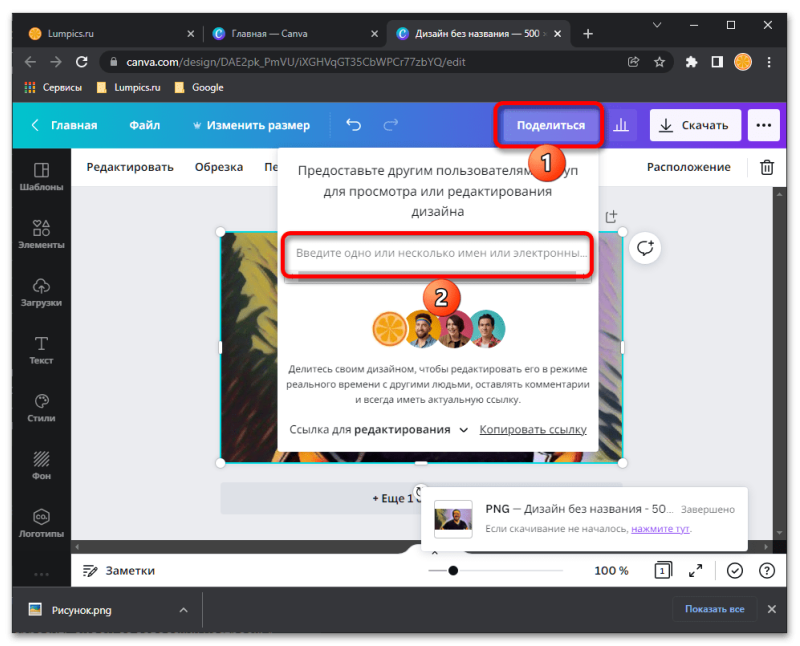Expand options for Рисунок.png download
This screenshot has width=800, height=646.
(184, 610)
